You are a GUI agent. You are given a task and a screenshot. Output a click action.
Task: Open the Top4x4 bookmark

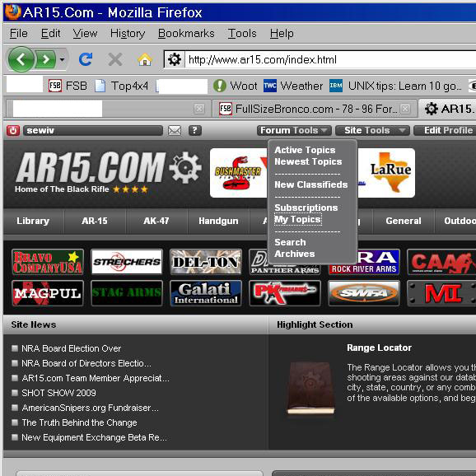(121, 86)
